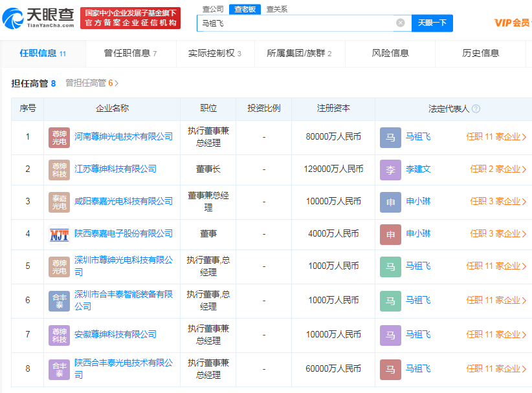Click the 合丰泰 logo in row 6
The image size is (532, 393).
coord(59,301)
